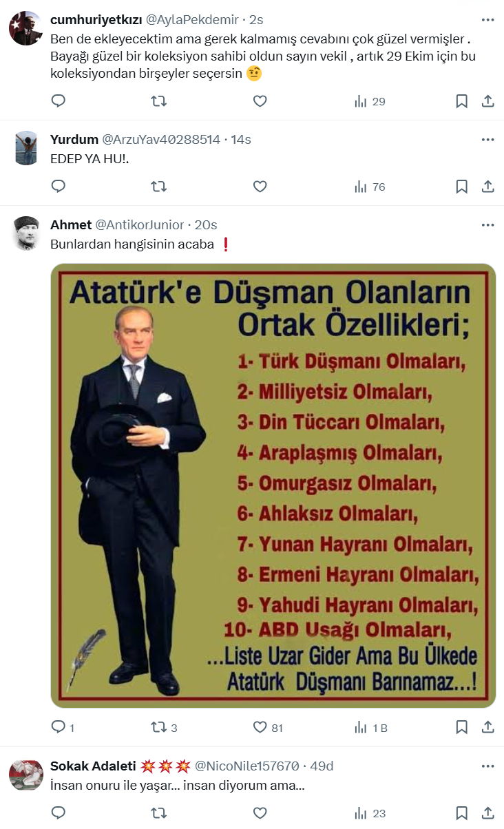The image size is (504, 829).
Task: Like Yurdum's 'EDEP YA HU!' tweet
Action: click(260, 187)
